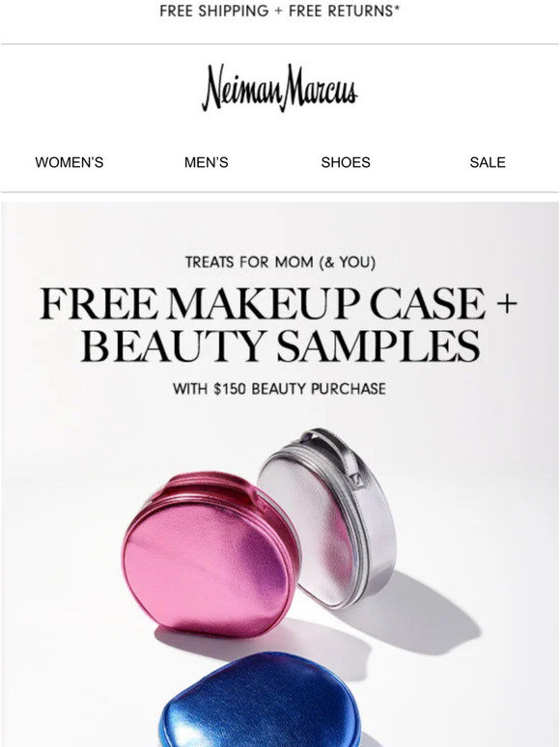Open the MEN'S category
The width and height of the screenshot is (560, 747).
click(x=207, y=162)
